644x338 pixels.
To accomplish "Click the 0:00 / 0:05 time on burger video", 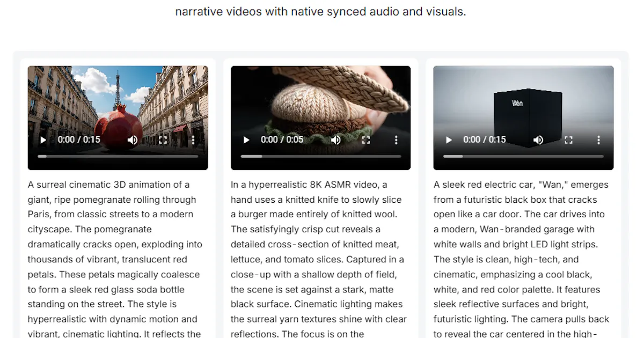I will [x=282, y=139].
